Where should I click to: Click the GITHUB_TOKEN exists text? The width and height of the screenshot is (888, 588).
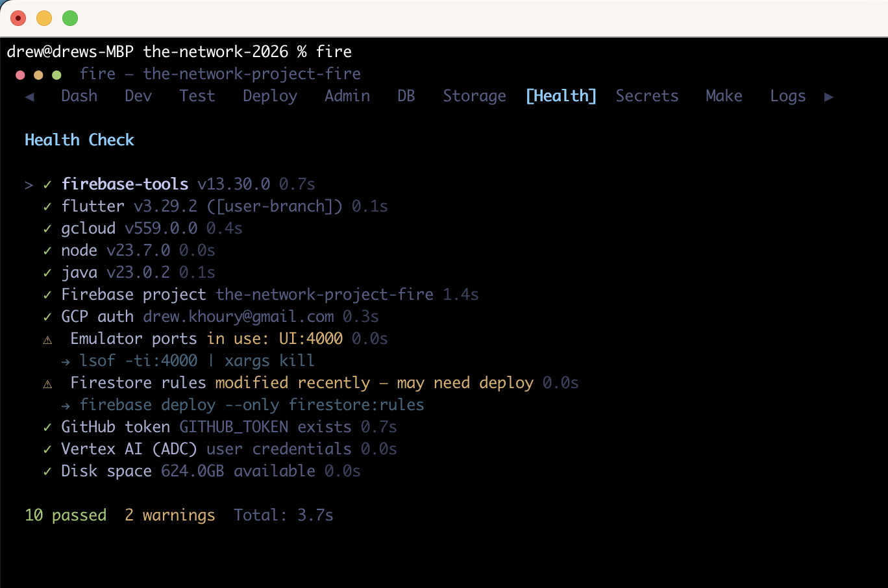(x=265, y=427)
